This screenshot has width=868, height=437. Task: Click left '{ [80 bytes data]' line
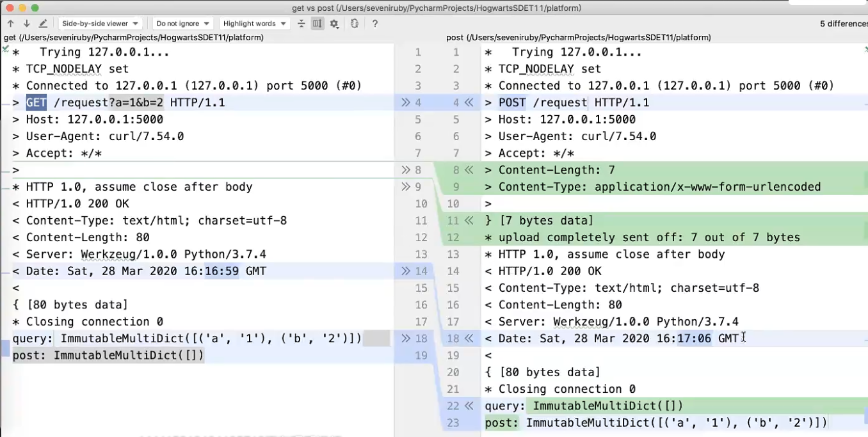point(70,305)
